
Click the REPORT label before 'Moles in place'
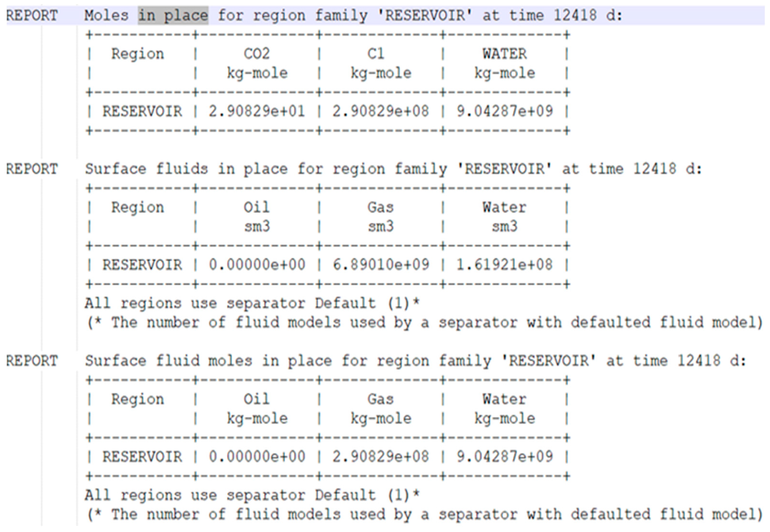[x=32, y=16]
